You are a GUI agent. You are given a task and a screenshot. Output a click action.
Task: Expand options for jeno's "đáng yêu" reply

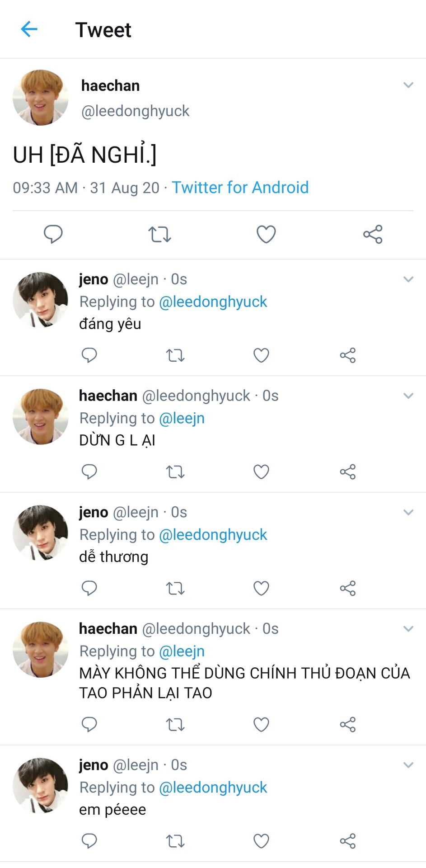pos(408,279)
